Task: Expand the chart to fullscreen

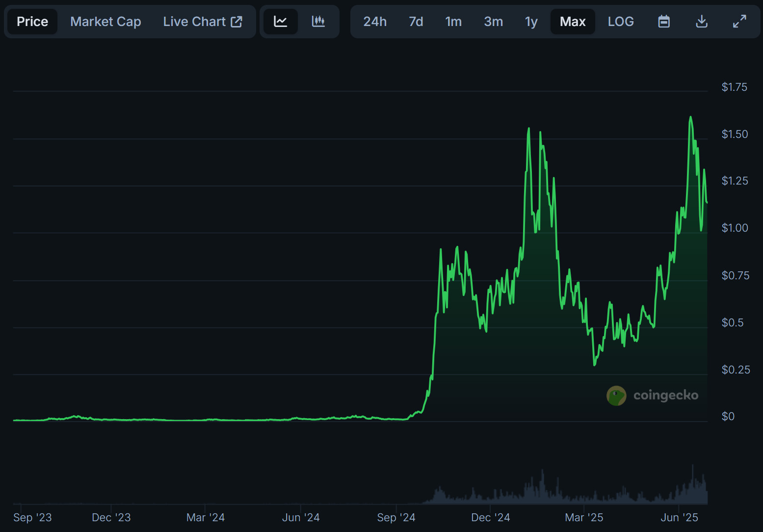Action: pos(739,22)
